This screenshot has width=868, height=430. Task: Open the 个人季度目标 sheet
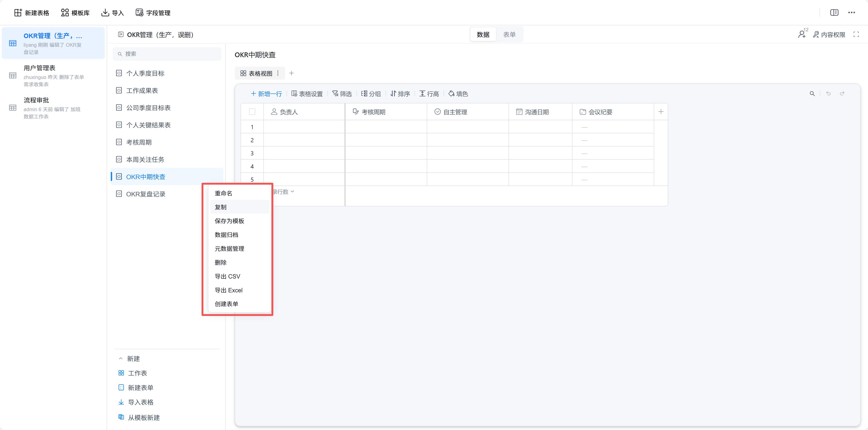tap(167, 73)
